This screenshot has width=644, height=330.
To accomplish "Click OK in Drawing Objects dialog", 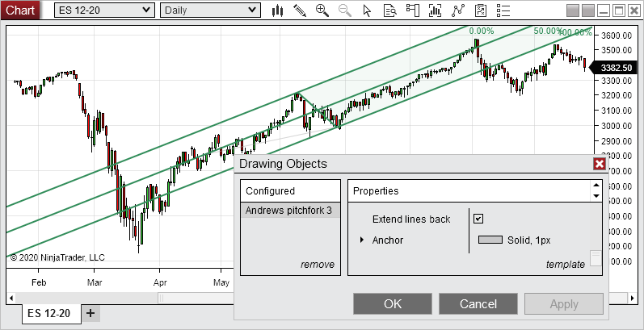I will pos(393,304).
